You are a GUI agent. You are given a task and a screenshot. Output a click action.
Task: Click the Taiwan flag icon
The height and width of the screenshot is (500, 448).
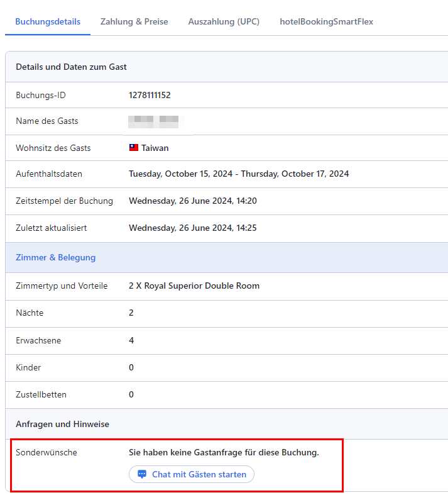134,148
